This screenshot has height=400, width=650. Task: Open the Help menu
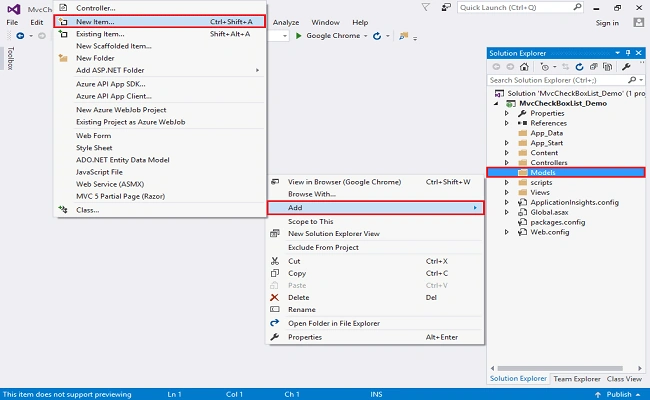pos(360,22)
